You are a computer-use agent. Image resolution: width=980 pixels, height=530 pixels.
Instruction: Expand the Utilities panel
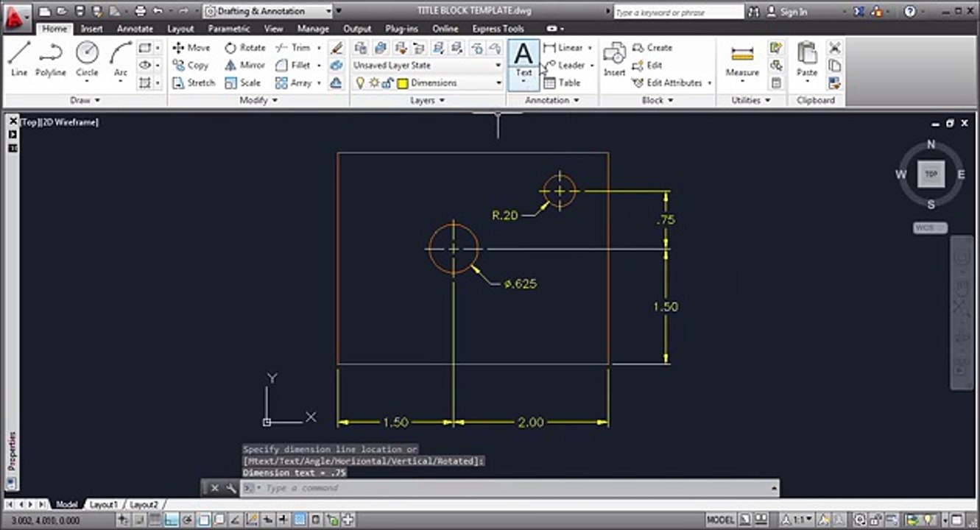pyautogui.click(x=751, y=100)
